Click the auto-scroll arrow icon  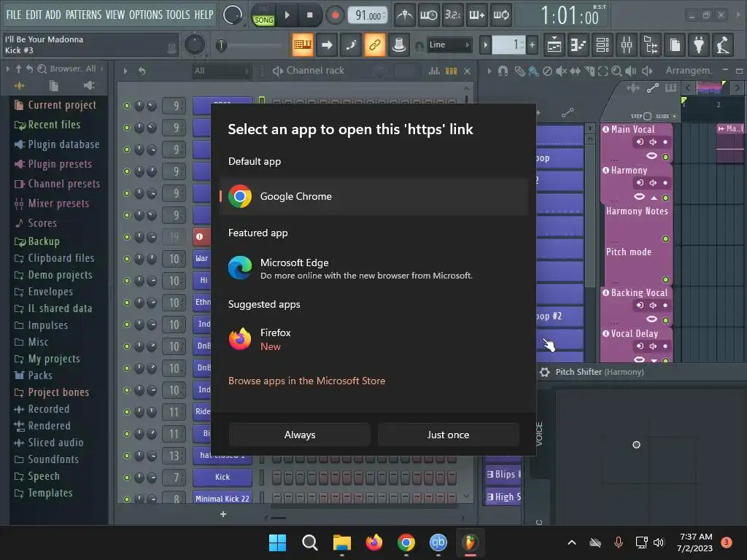tap(327, 44)
